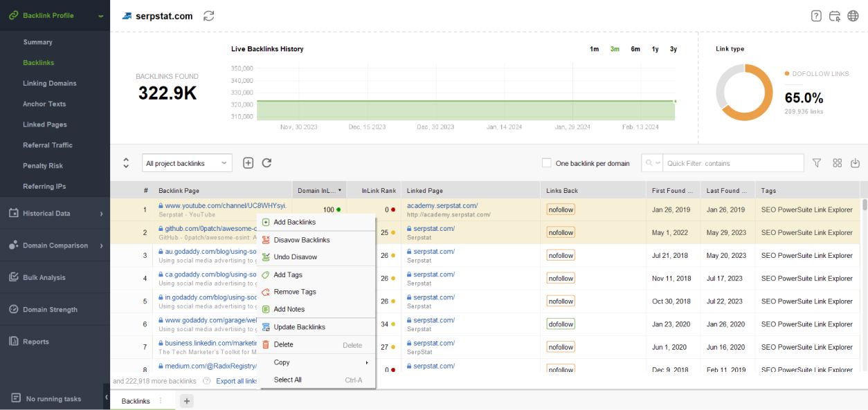Open the All project backlinks dropdown

pos(187,163)
